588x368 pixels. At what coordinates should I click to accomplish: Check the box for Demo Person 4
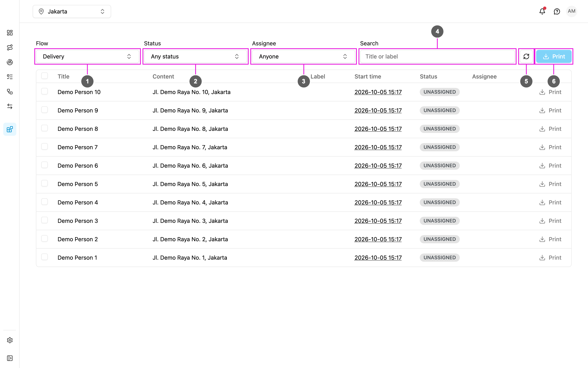pyautogui.click(x=45, y=202)
